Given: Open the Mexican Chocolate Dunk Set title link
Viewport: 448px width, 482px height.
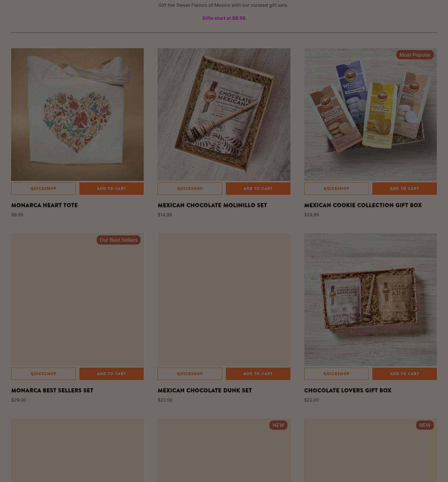Looking at the screenshot, I should coord(205,390).
